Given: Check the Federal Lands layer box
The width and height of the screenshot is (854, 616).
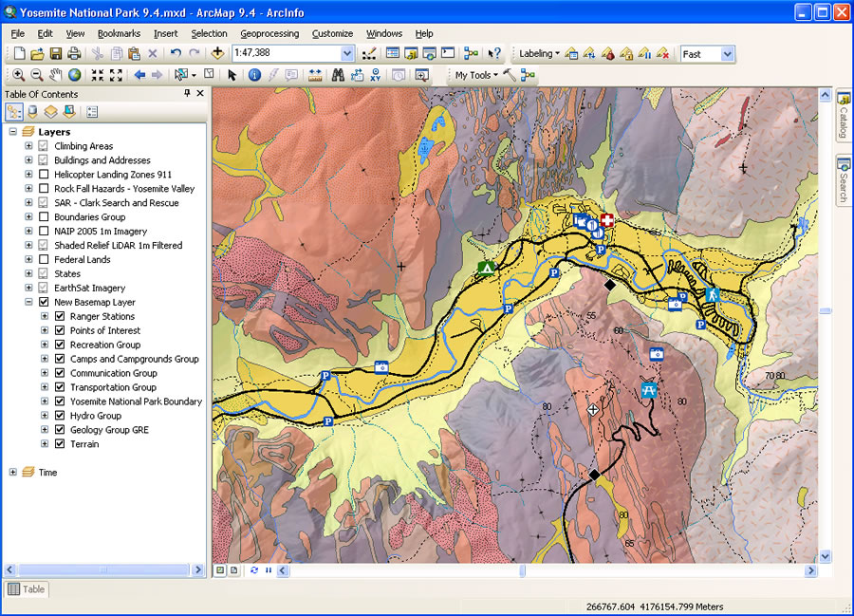Looking at the screenshot, I should pos(44,259).
